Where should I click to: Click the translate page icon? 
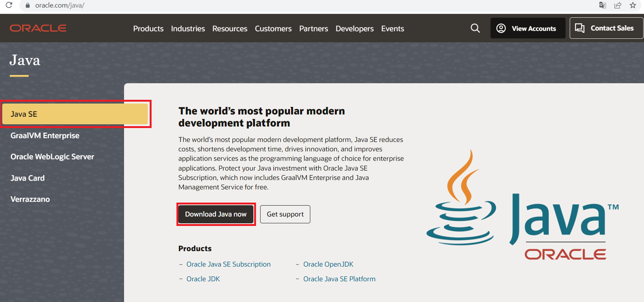click(603, 5)
